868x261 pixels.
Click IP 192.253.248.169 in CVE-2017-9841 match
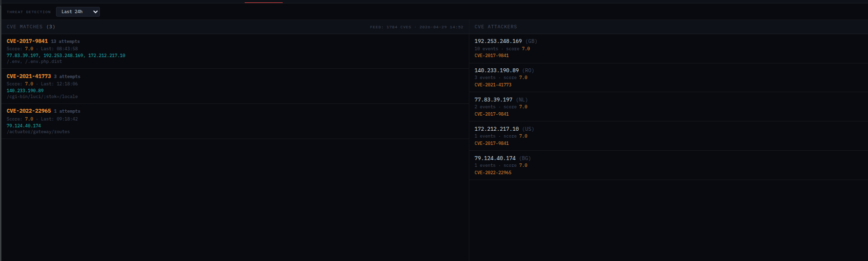63,56
